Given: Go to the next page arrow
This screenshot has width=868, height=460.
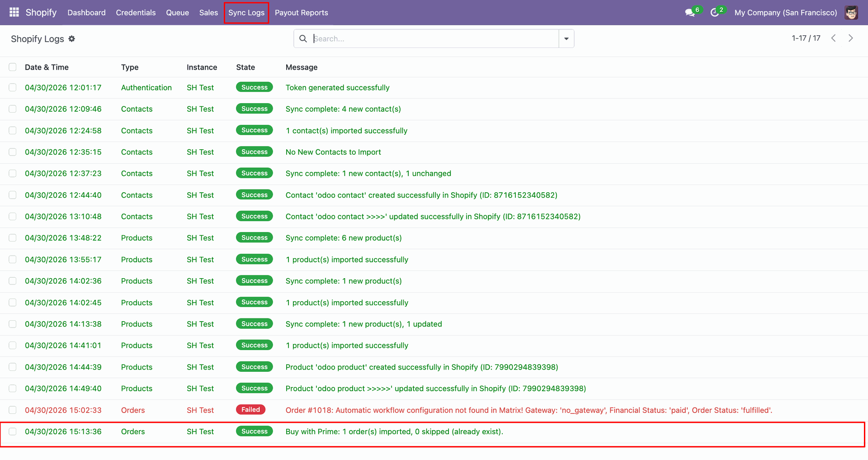Looking at the screenshot, I should tap(850, 38).
